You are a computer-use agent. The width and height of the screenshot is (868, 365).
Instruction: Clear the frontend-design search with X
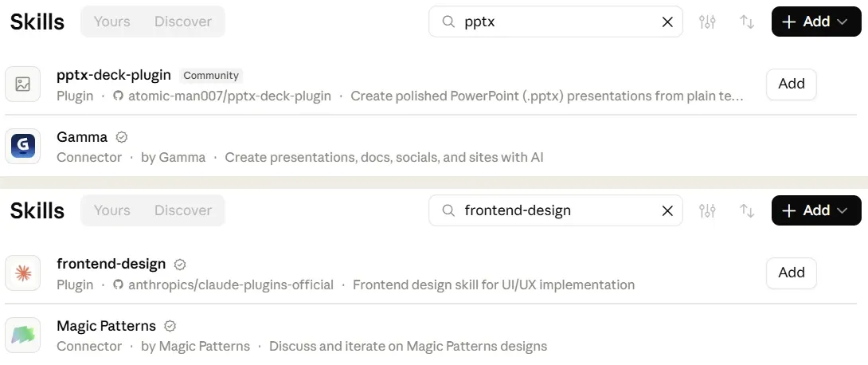pos(667,210)
